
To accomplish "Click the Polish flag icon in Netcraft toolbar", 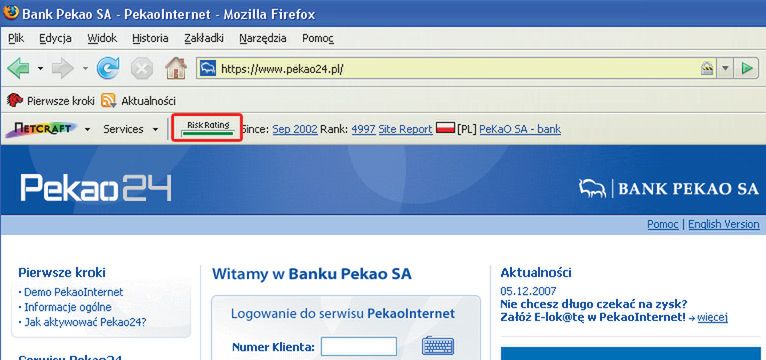I will point(445,128).
